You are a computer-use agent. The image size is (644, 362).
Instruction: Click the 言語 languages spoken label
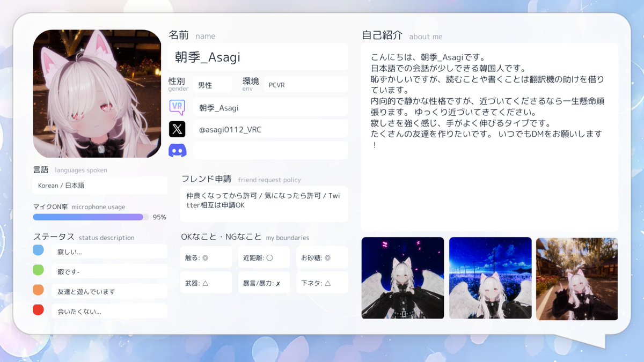point(70,170)
